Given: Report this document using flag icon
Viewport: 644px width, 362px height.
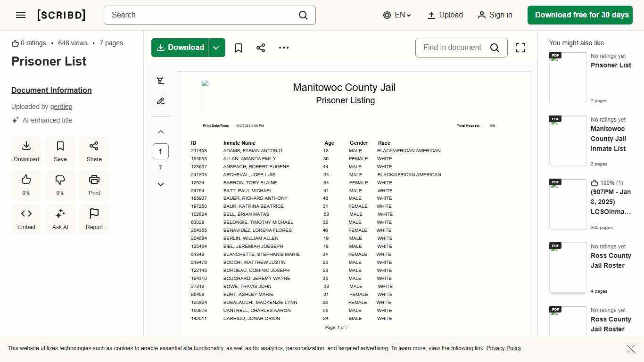Looking at the screenshot, I should (94, 219).
